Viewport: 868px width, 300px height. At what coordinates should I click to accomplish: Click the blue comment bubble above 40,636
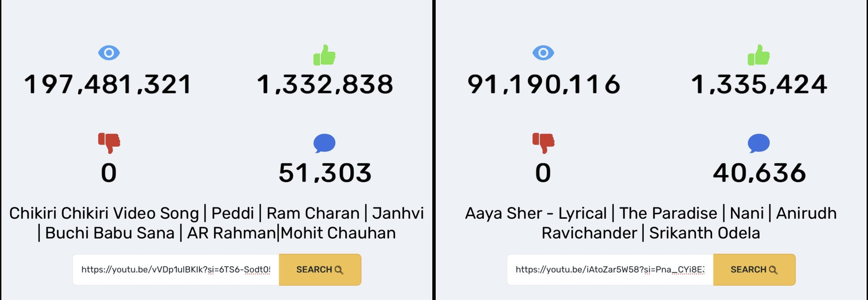(759, 143)
